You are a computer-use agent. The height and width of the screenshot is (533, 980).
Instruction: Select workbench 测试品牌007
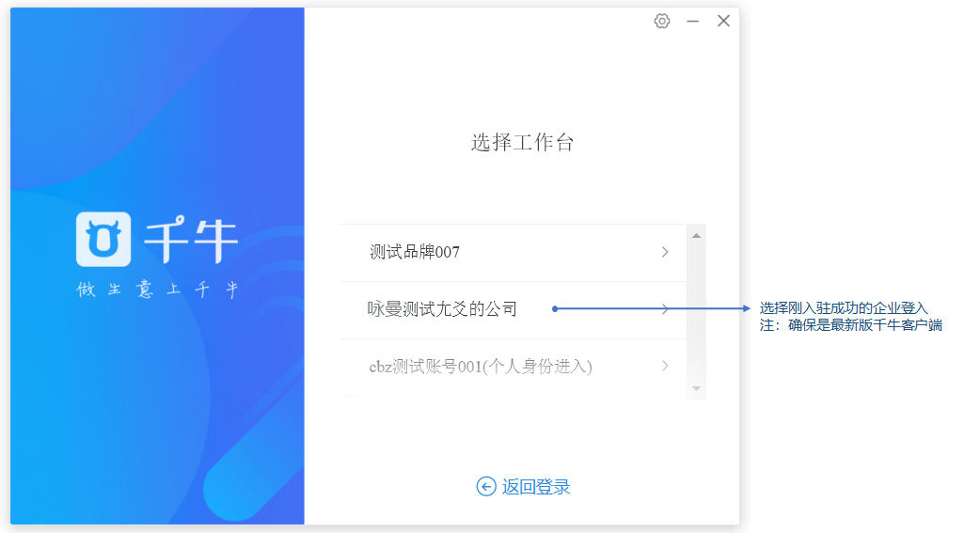point(514,253)
